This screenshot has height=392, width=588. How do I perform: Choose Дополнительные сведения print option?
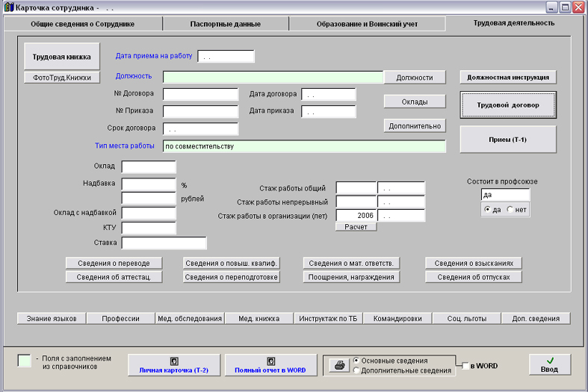pos(356,370)
